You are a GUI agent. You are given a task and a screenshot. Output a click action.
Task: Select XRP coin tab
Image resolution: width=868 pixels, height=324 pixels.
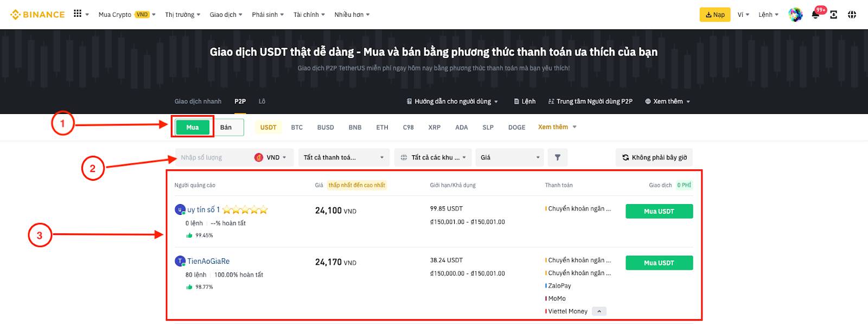[x=435, y=128]
